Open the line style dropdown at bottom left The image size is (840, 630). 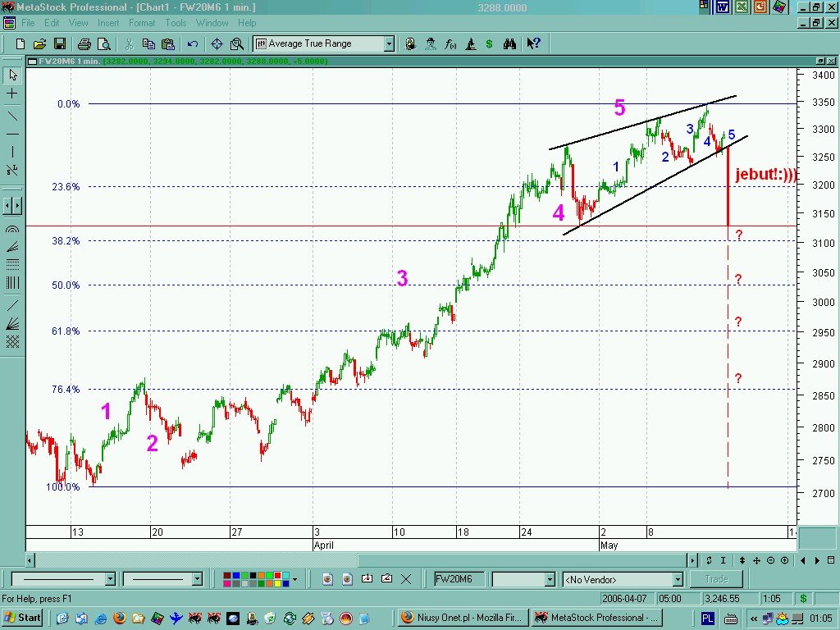(x=110, y=579)
